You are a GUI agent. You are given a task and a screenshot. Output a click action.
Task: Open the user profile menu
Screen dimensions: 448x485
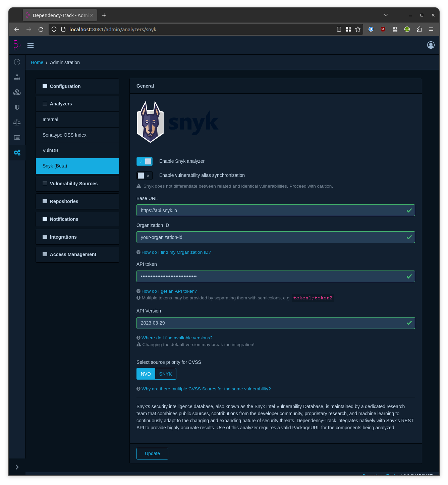point(431,45)
